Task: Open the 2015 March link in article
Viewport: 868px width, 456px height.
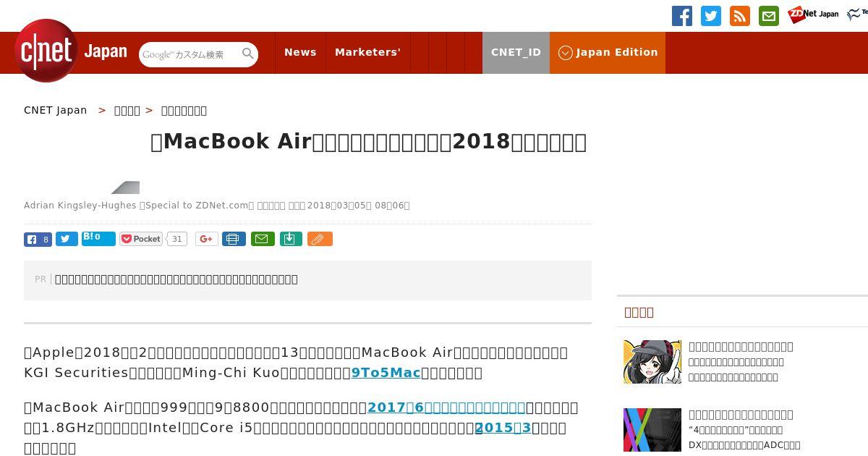Action: click(x=503, y=428)
